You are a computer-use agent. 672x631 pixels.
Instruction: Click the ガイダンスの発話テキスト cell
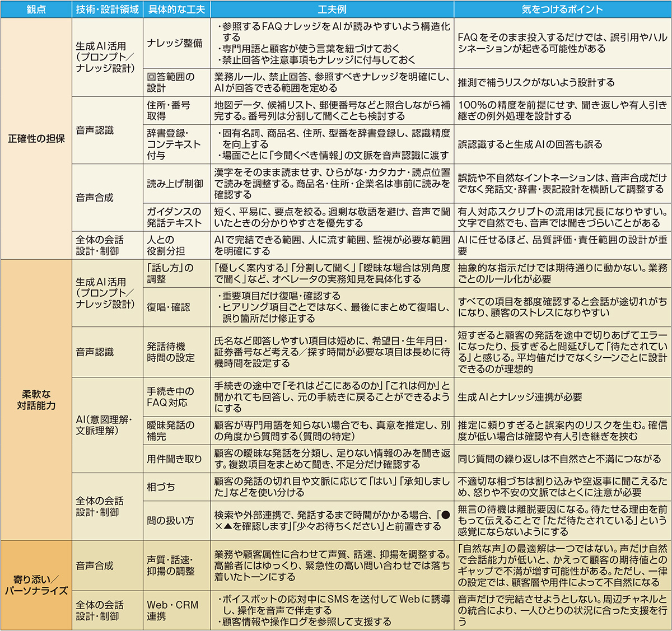click(x=176, y=217)
